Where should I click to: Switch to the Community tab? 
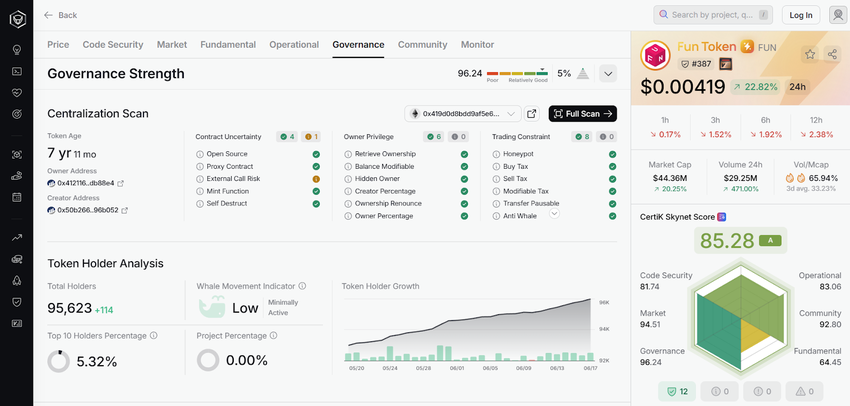click(422, 45)
